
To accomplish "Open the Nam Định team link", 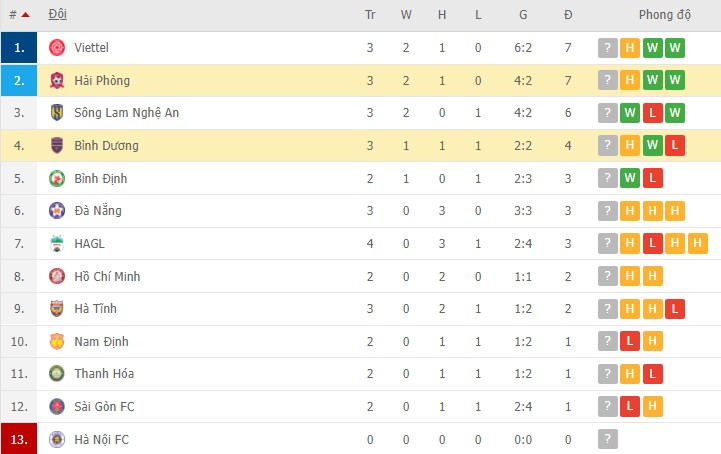I will coord(100,341).
